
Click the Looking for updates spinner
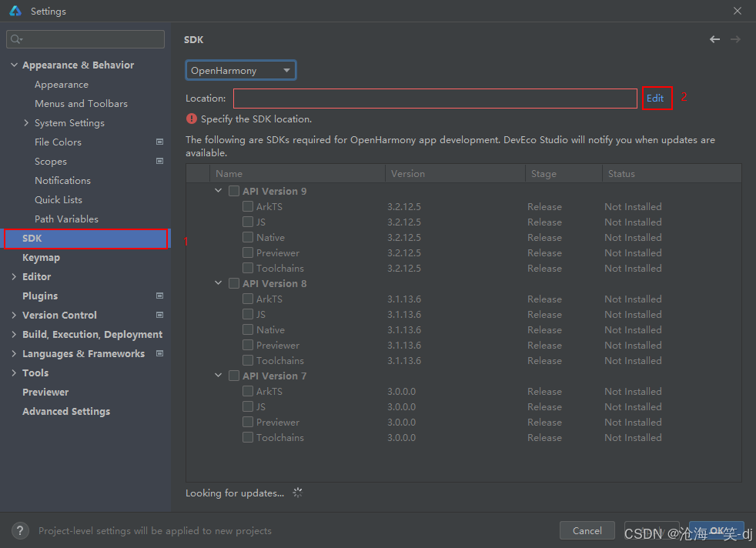click(x=297, y=493)
